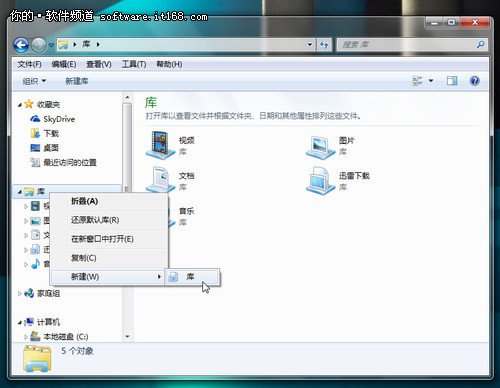
Task: Open the 编辑(E) menu
Action: click(64, 64)
